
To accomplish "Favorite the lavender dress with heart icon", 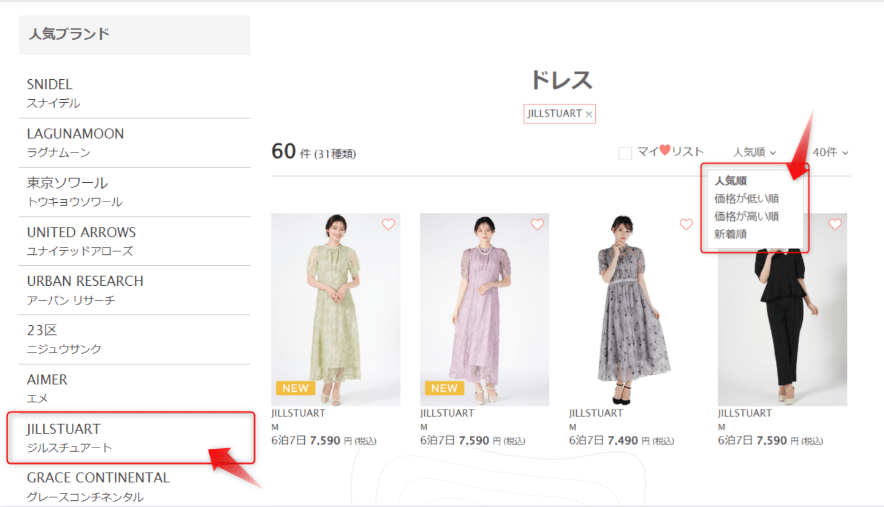I will point(537,224).
